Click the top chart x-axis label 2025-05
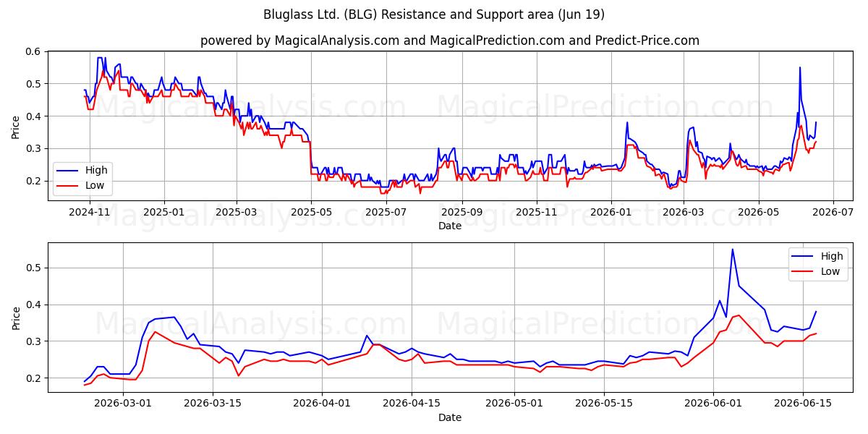This screenshot has width=868, height=434. 311,213
